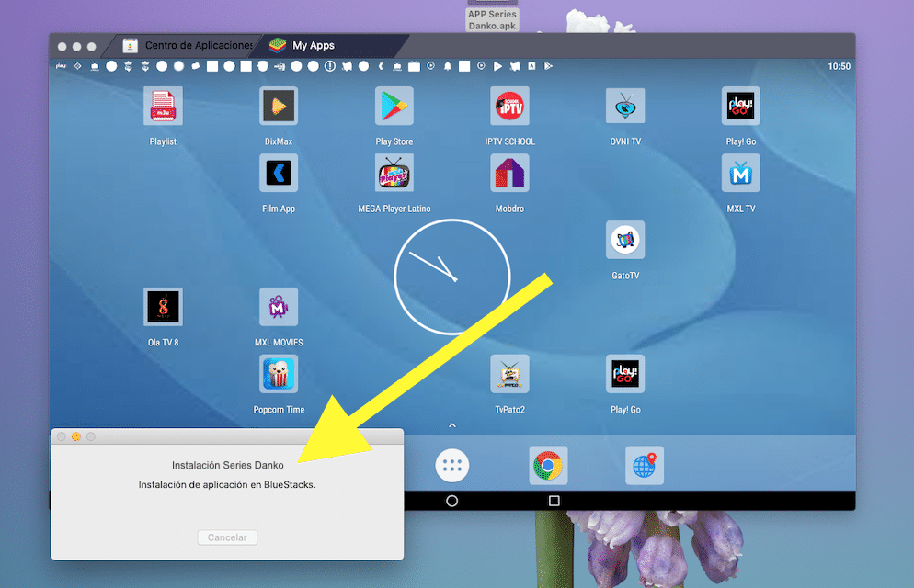Viewport: 914px width, 588px height.
Task: Launch the GatoTV app
Action: click(x=625, y=241)
